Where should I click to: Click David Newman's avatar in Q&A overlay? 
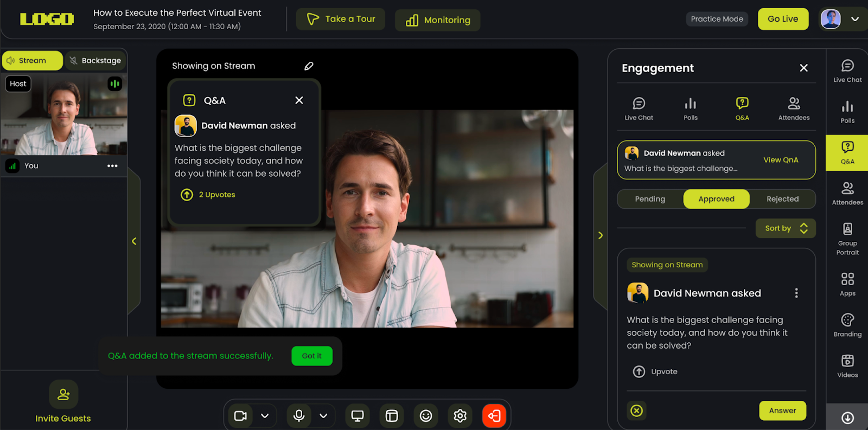(x=186, y=126)
